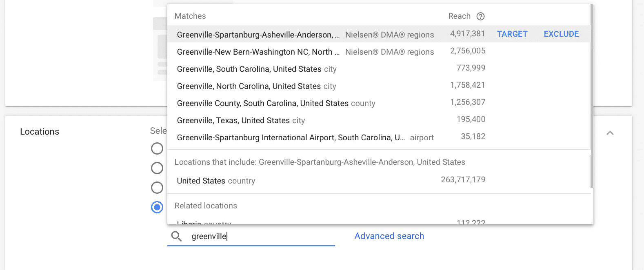Collapse the Locations section chevron
Screen dimensions: 644x270
tap(610, 133)
